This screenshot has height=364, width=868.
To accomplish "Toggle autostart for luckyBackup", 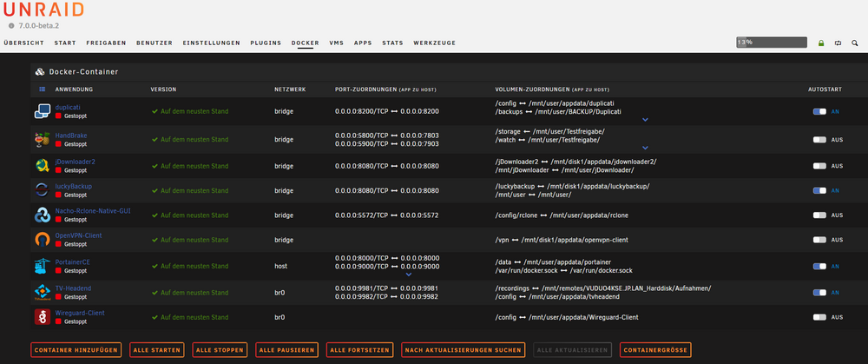I will coord(819,190).
